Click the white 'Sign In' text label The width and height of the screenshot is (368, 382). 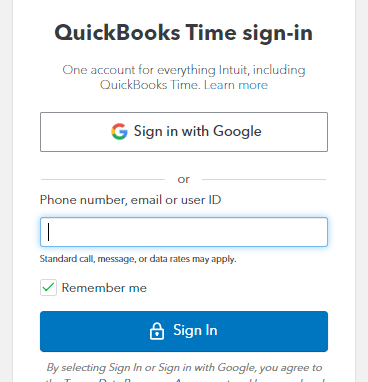tap(195, 330)
